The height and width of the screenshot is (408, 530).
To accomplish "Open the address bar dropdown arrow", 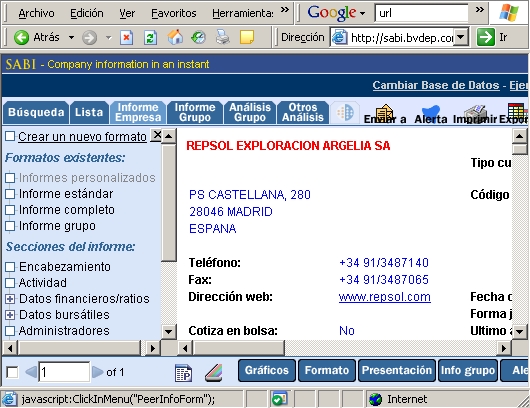I will (x=460, y=37).
